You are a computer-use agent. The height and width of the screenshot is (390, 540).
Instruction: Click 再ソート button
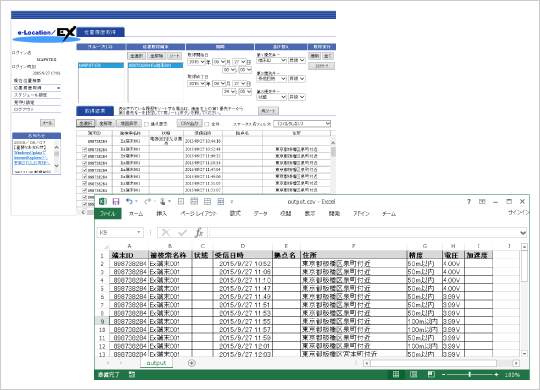coord(268,111)
